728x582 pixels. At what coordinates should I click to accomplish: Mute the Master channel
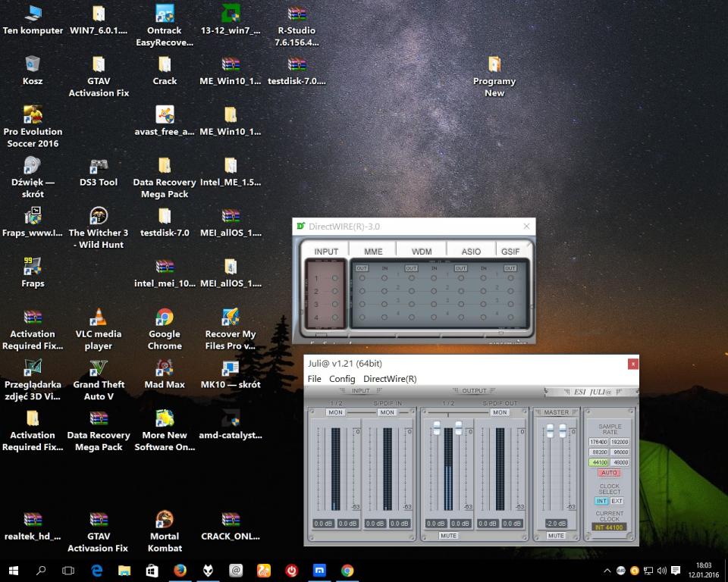coord(556,536)
